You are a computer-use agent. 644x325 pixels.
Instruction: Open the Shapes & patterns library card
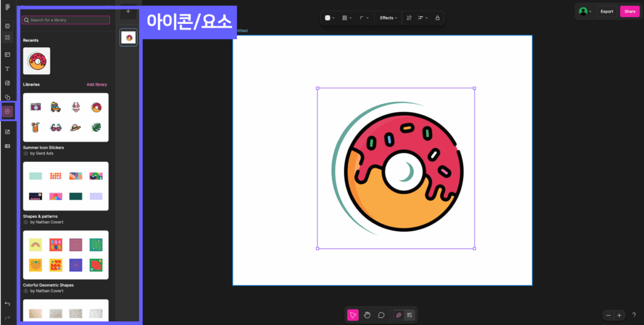tap(65, 186)
